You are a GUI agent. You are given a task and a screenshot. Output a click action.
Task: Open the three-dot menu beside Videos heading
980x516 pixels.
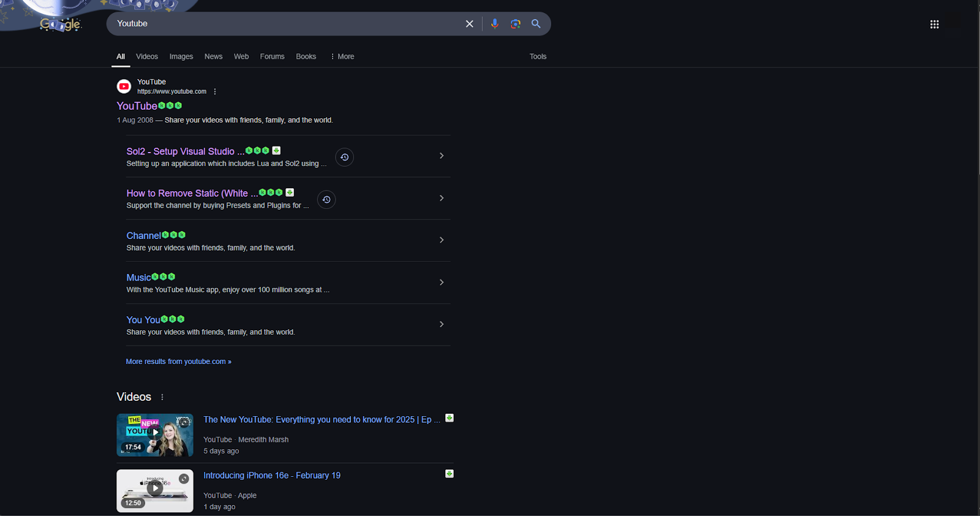tap(162, 397)
